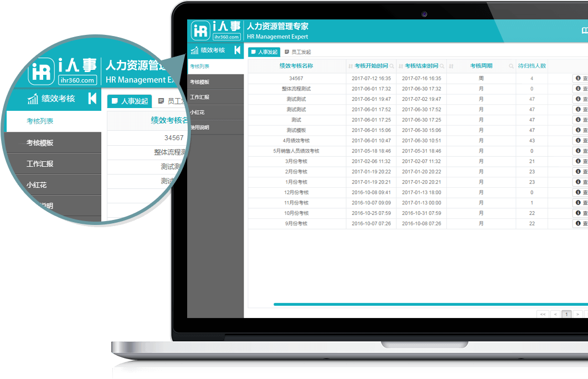Open 工作汇报 in the laptop screen sidebar
The width and height of the screenshot is (588, 379).
pos(200,97)
